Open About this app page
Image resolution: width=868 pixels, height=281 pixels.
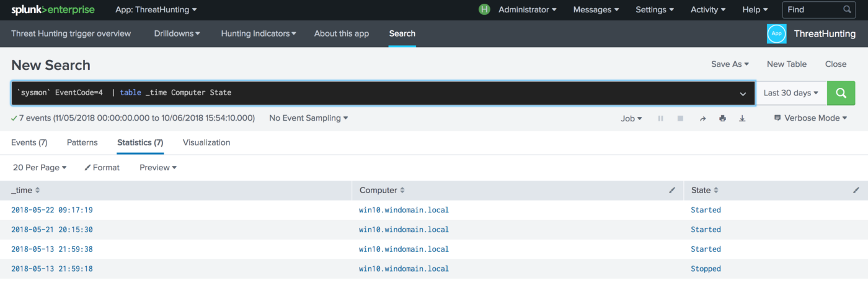(342, 33)
